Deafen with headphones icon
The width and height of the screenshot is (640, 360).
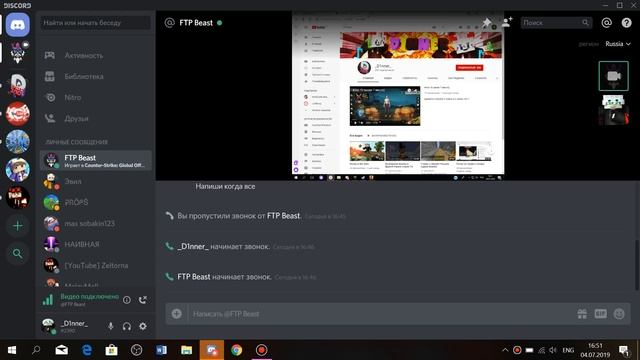point(127,326)
